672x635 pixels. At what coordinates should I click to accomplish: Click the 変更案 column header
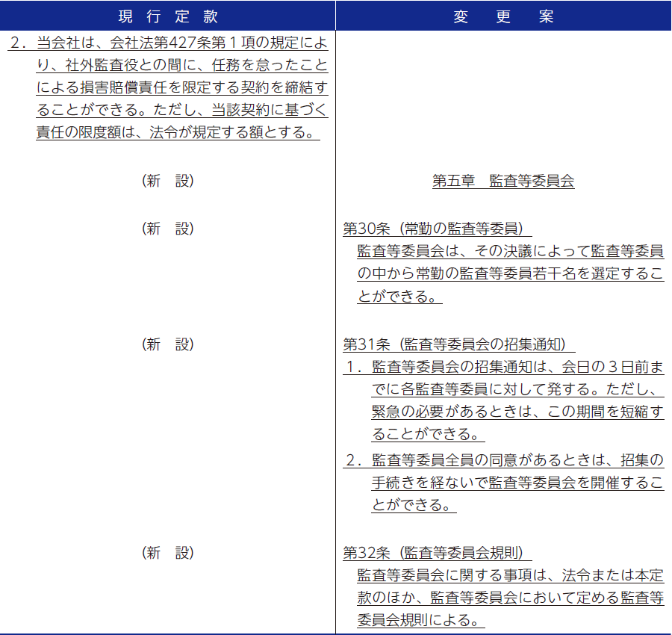pos(503,16)
